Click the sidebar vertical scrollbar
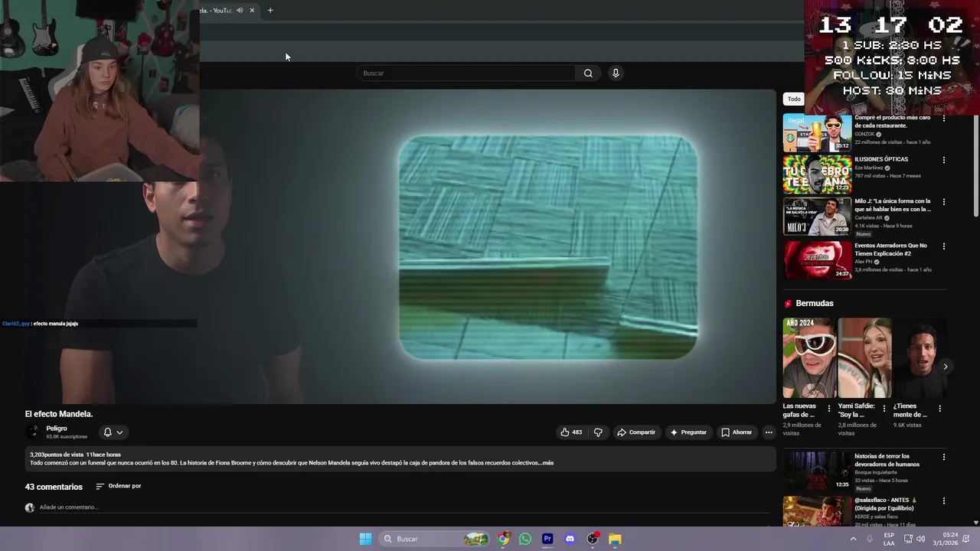This screenshot has height=551, width=980. pyautogui.click(x=975, y=166)
